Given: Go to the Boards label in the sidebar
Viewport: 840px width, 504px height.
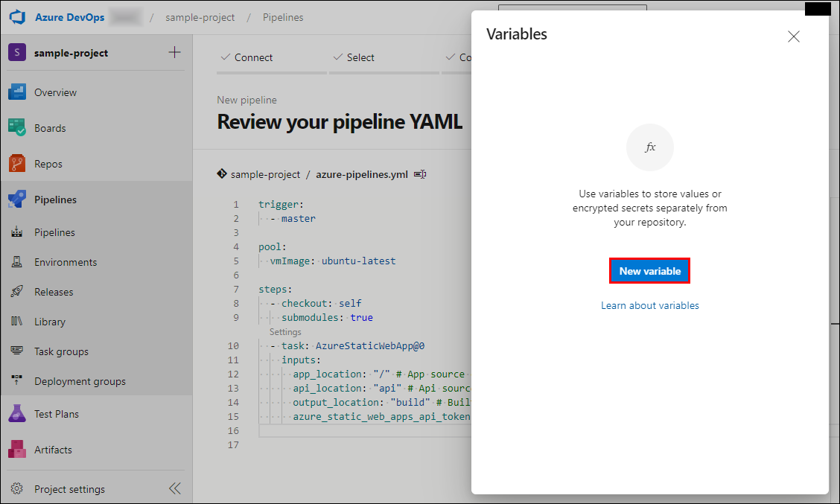Looking at the screenshot, I should [x=50, y=128].
